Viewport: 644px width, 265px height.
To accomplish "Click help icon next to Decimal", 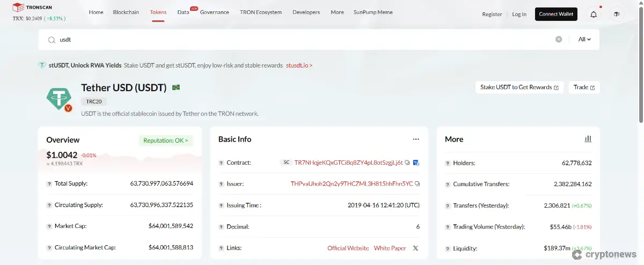I will pyautogui.click(x=221, y=227).
